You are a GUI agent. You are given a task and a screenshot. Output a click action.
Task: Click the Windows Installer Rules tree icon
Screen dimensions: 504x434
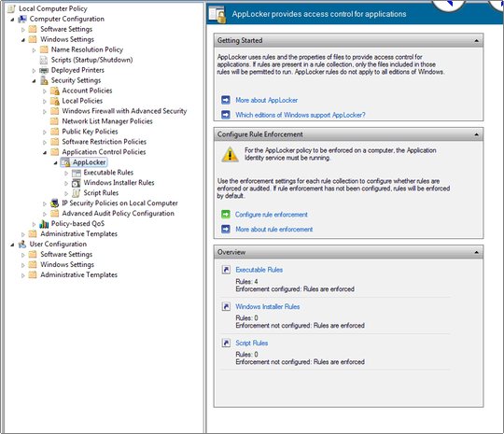tap(77, 183)
